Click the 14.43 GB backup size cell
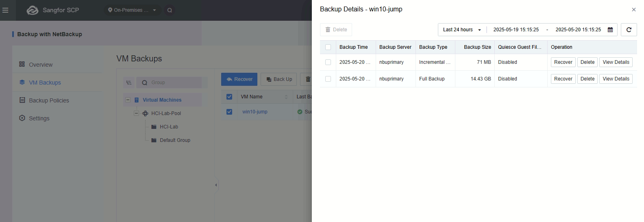This screenshot has width=644, height=222. (x=475, y=79)
